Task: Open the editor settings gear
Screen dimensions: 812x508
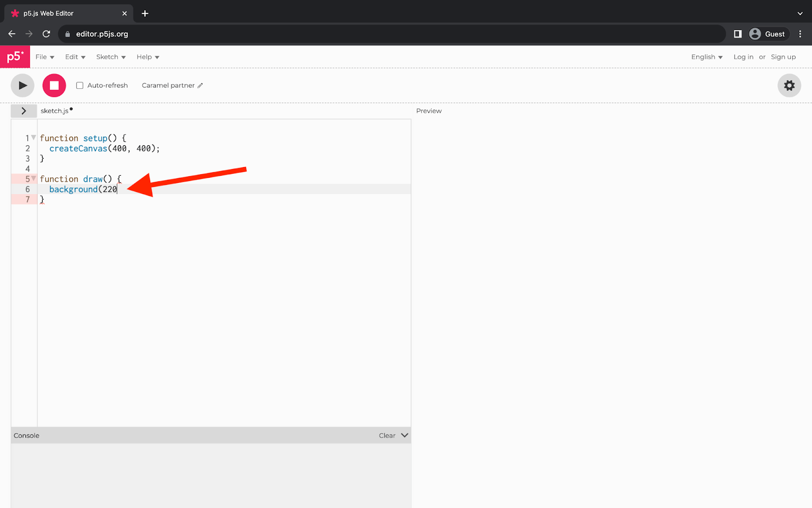Action: coord(789,85)
